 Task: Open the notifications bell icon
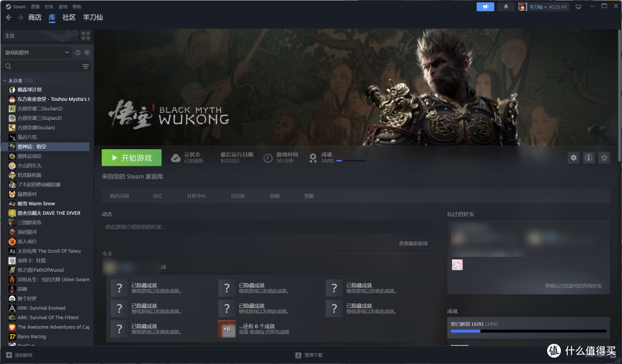[506, 7]
